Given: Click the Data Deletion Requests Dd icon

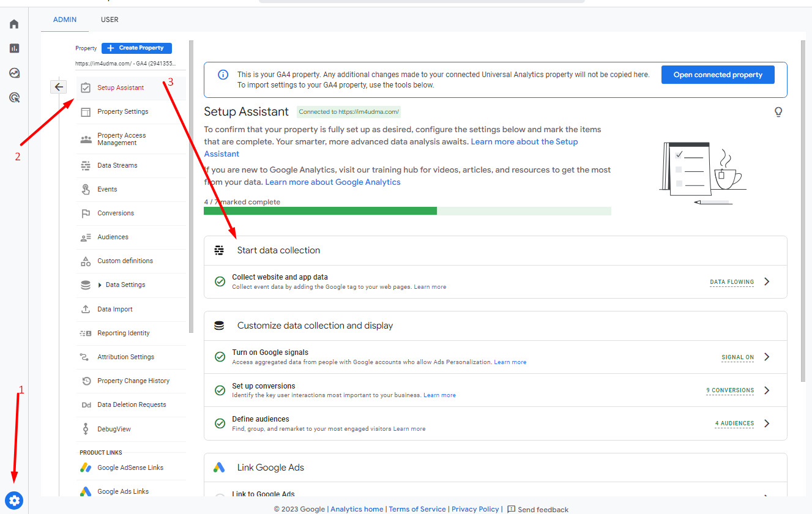Looking at the screenshot, I should pos(86,405).
